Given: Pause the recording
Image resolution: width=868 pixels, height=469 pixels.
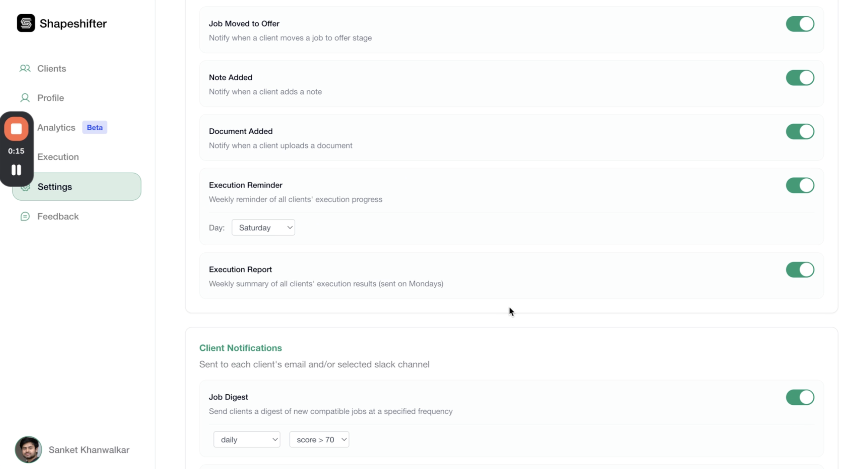Looking at the screenshot, I should click(16, 170).
